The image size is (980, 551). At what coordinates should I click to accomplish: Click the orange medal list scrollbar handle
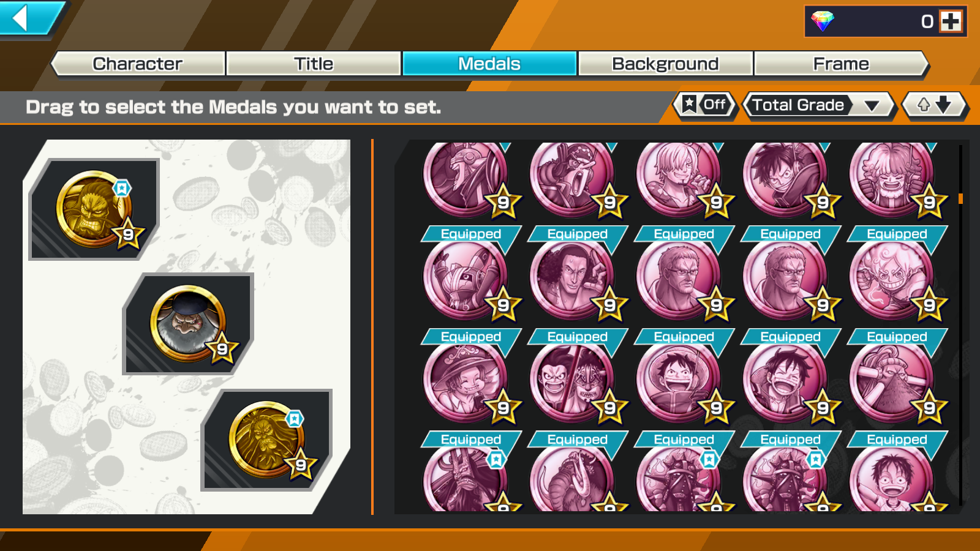pyautogui.click(x=960, y=199)
